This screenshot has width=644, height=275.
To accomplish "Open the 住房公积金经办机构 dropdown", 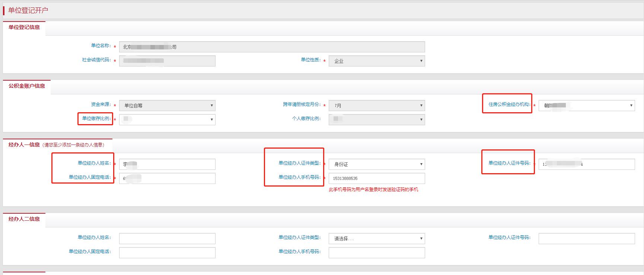I will pyautogui.click(x=586, y=106).
